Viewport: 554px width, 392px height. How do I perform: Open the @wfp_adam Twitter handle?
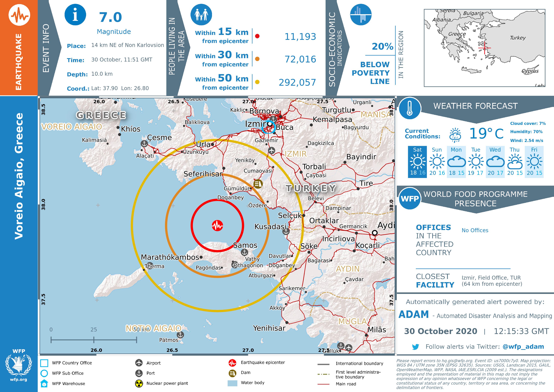[523, 347]
